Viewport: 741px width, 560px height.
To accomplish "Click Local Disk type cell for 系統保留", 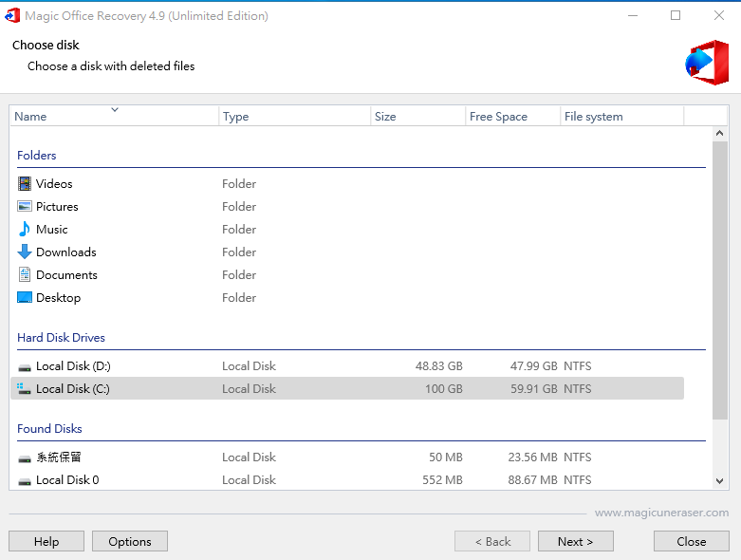I will pyautogui.click(x=249, y=457).
